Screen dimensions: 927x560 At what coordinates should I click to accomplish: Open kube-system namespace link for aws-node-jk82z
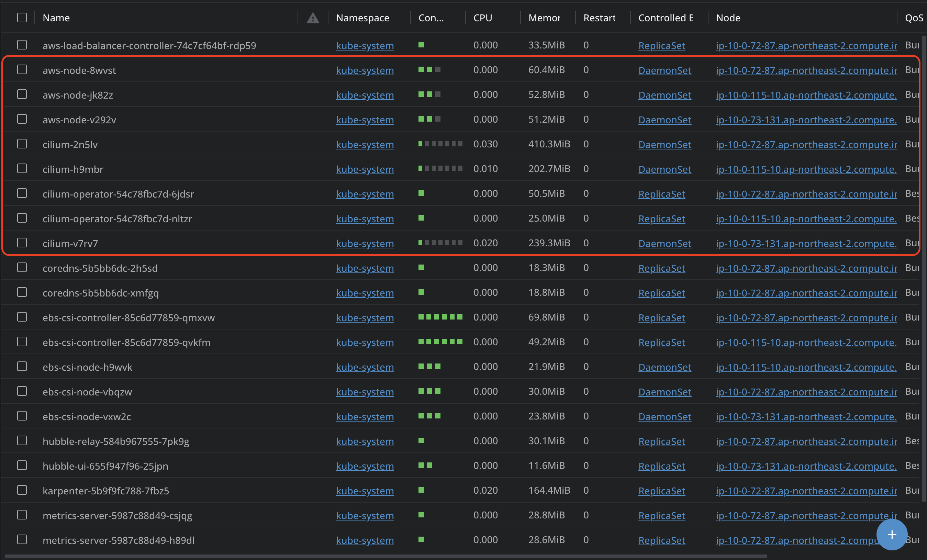tap(365, 95)
